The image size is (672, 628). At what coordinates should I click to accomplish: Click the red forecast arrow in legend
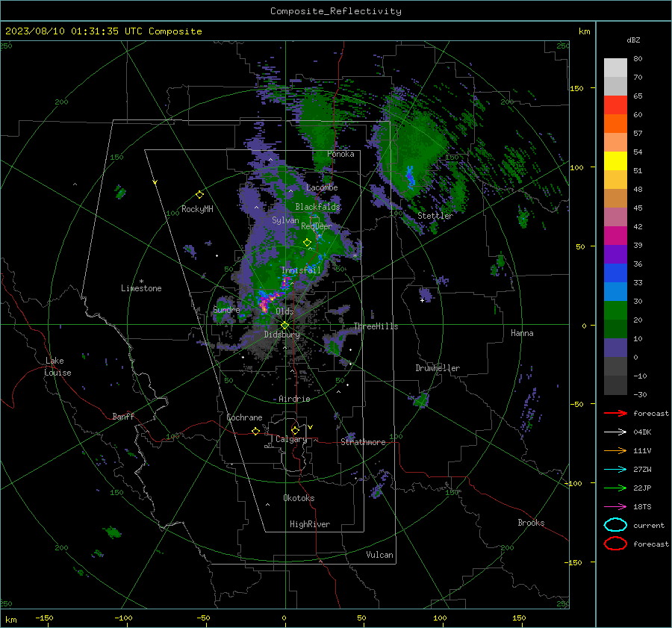point(615,413)
